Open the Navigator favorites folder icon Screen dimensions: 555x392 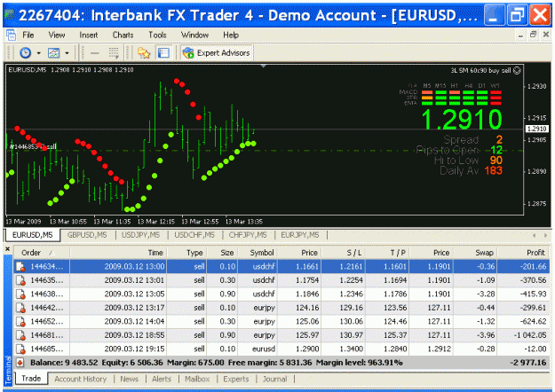(x=144, y=53)
